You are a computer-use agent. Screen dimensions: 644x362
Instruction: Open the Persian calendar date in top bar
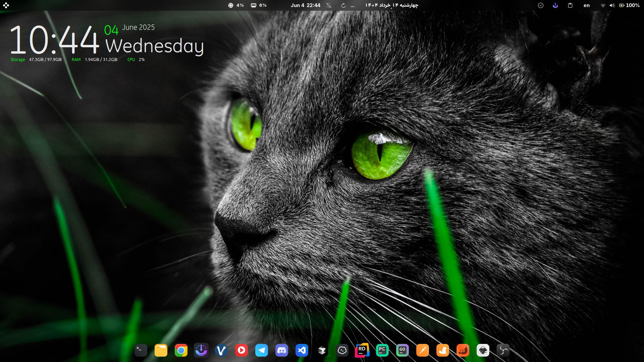391,5
